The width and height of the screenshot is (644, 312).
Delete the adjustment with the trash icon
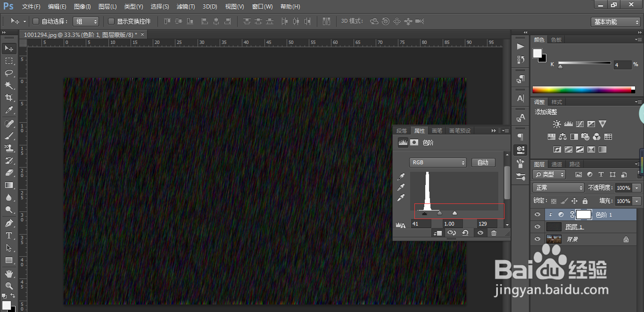point(494,233)
